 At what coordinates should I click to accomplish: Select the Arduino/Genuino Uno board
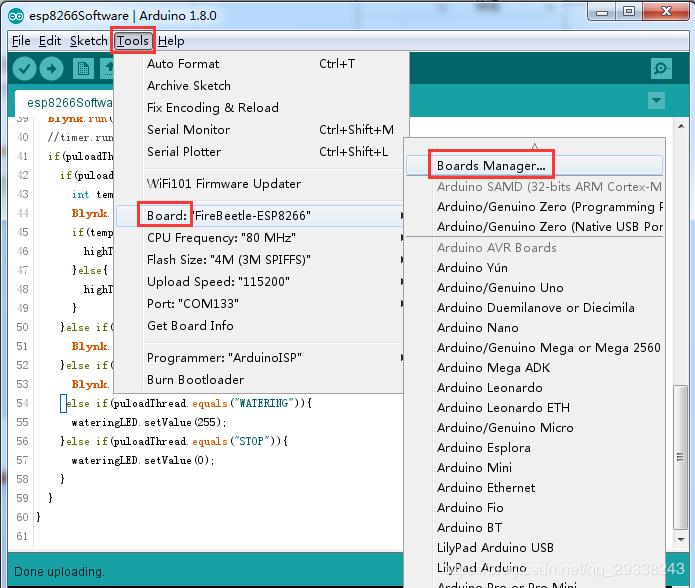coord(500,288)
